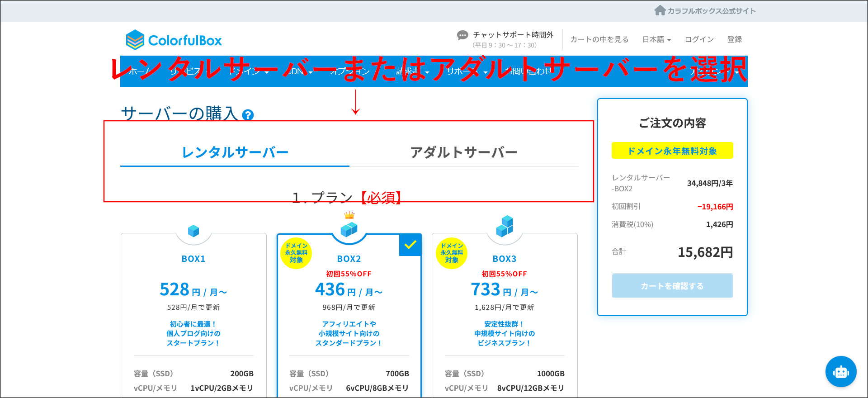
Task: Expand the CDN dropdown in navigation bar
Action: (299, 71)
